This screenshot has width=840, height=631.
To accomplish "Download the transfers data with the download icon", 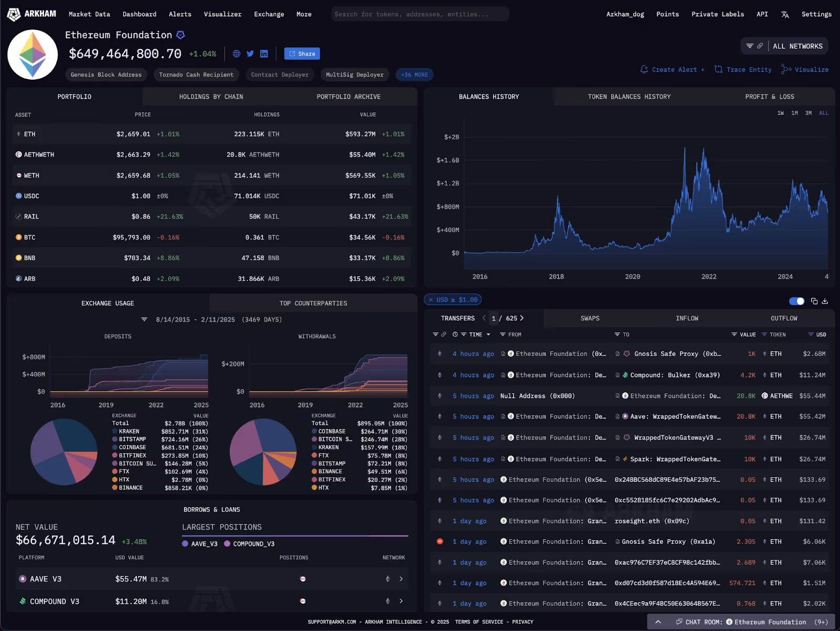I will (x=825, y=301).
